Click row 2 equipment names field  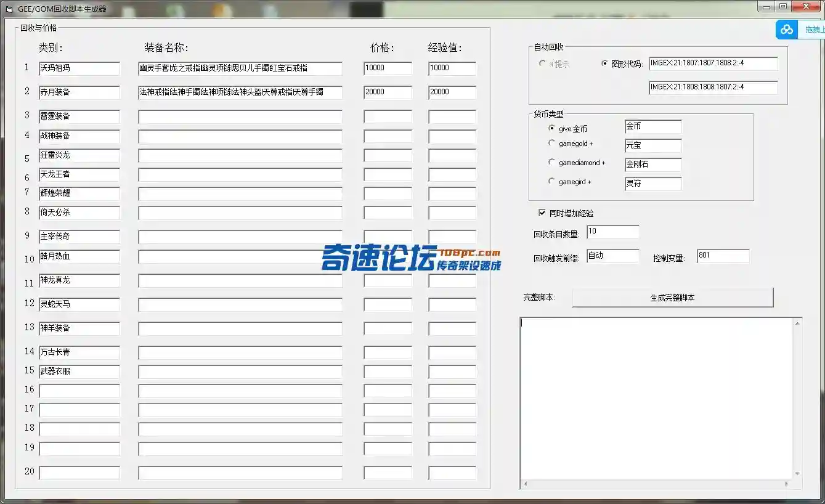(240, 92)
